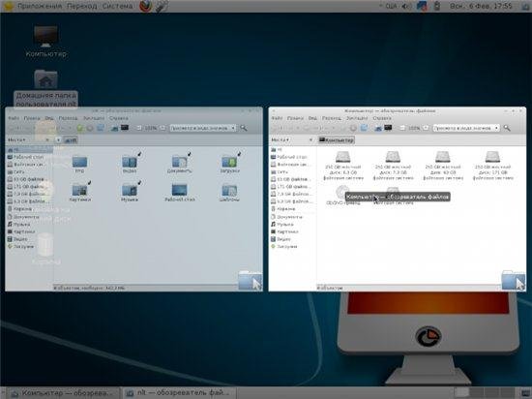Open the Места sidebar dropdown in nlt window
Viewport: 532px width, 399px height.
(x=16, y=139)
